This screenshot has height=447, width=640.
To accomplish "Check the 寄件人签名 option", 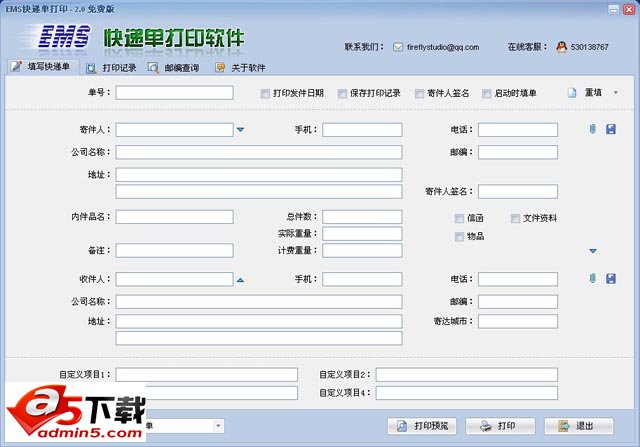I will coord(419,94).
